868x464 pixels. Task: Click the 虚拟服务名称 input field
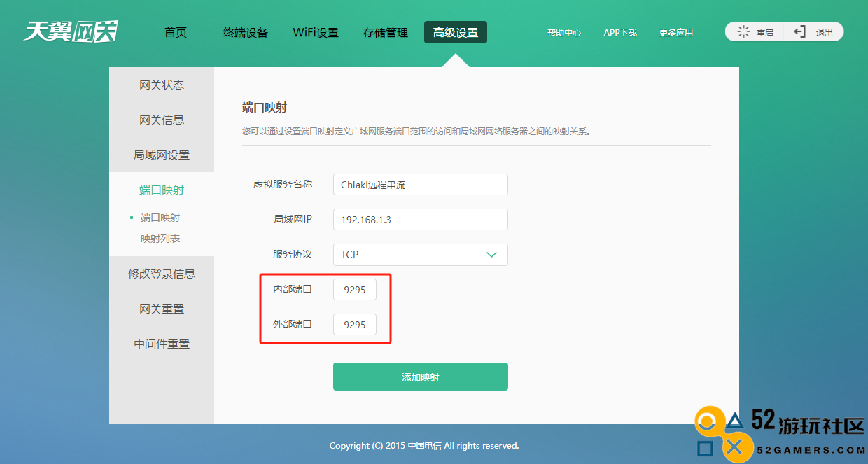pos(421,185)
